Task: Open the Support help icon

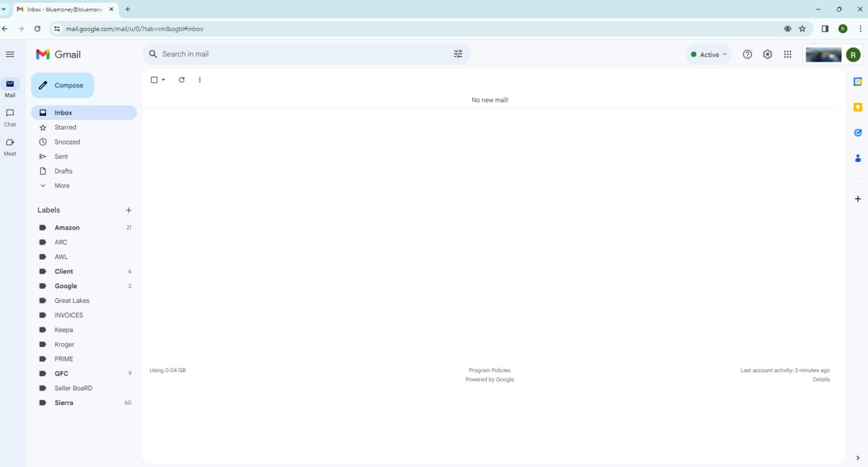Action: coord(747,54)
